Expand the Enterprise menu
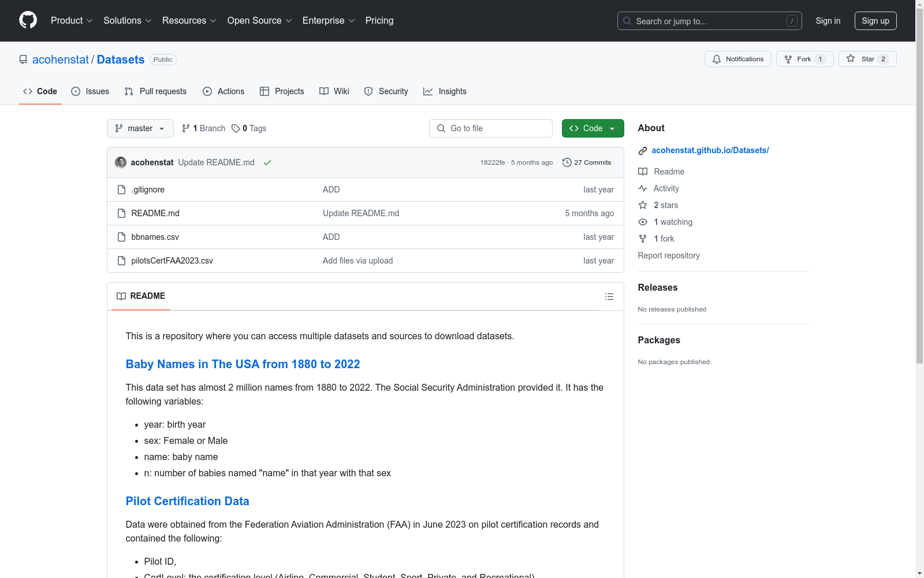This screenshot has height=578, width=924. [x=329, y=20]
